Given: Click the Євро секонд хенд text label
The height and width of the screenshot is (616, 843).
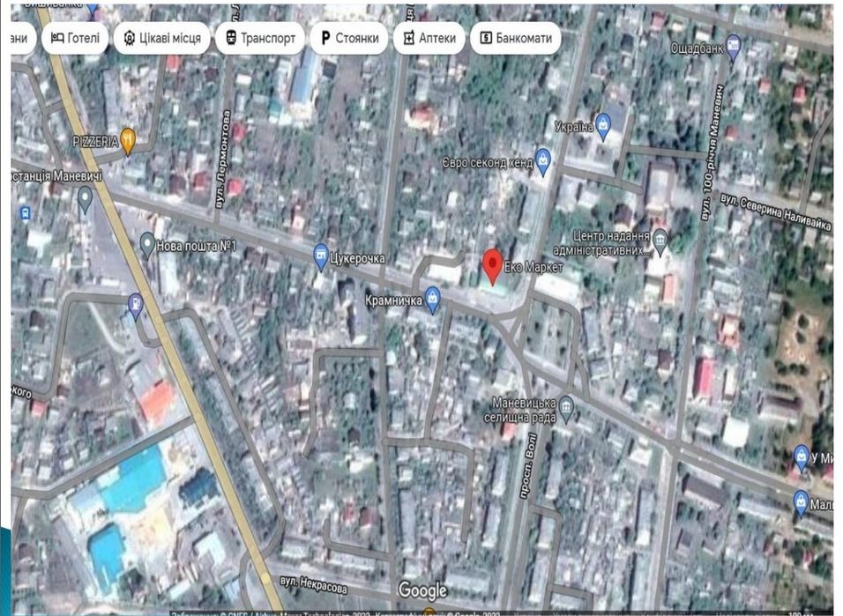Looking at the screenshot, I should point(487,162).
